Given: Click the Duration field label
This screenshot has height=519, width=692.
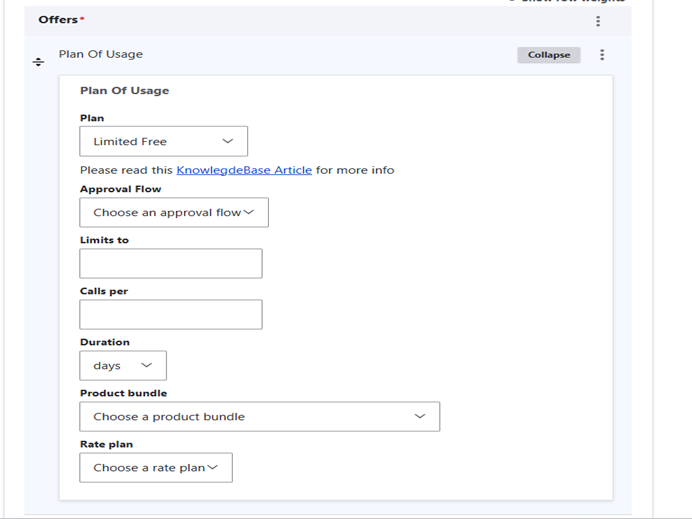Looking at the screenshot, I should pos(105,342).
